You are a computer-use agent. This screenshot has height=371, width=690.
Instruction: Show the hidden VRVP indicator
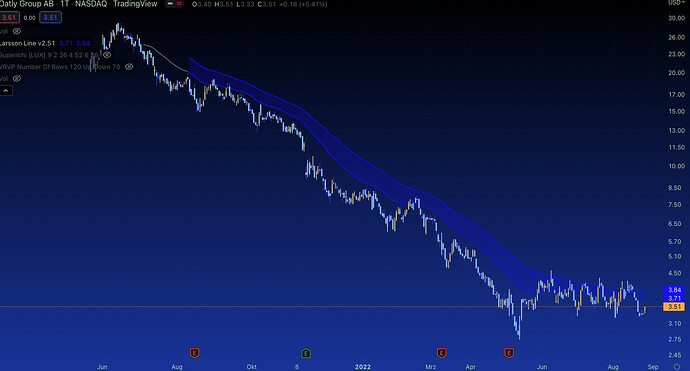tap(129, 67)
